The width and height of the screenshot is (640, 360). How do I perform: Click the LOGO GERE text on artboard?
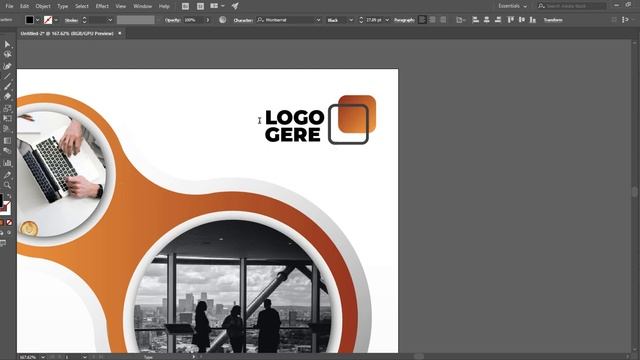pos(294,126)
